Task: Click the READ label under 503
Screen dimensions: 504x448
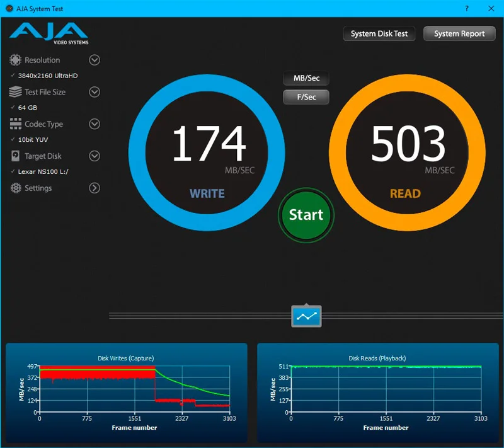Action: click(x=405, y=193)
